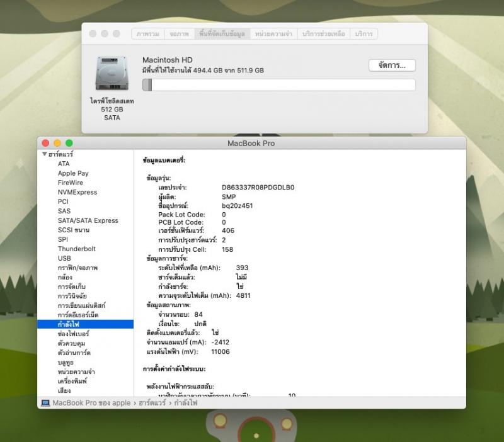The height and width of the screenshot is (442, 504).
Task: Click the การตั้งค่ากำลังไฟระบบ heading
Action: tap(175, 369)
